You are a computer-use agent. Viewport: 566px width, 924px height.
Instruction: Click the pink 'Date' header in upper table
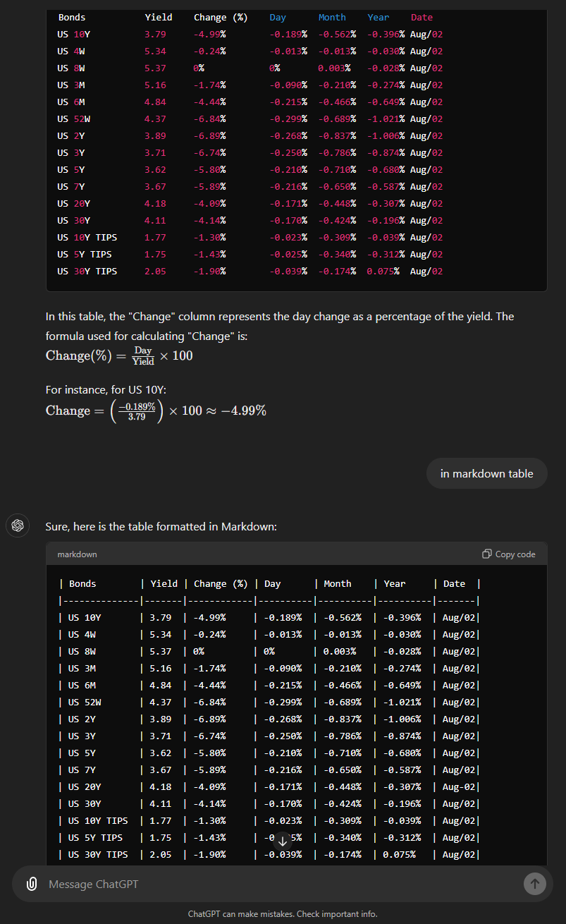pyautogui.click(x=422, y=17)
